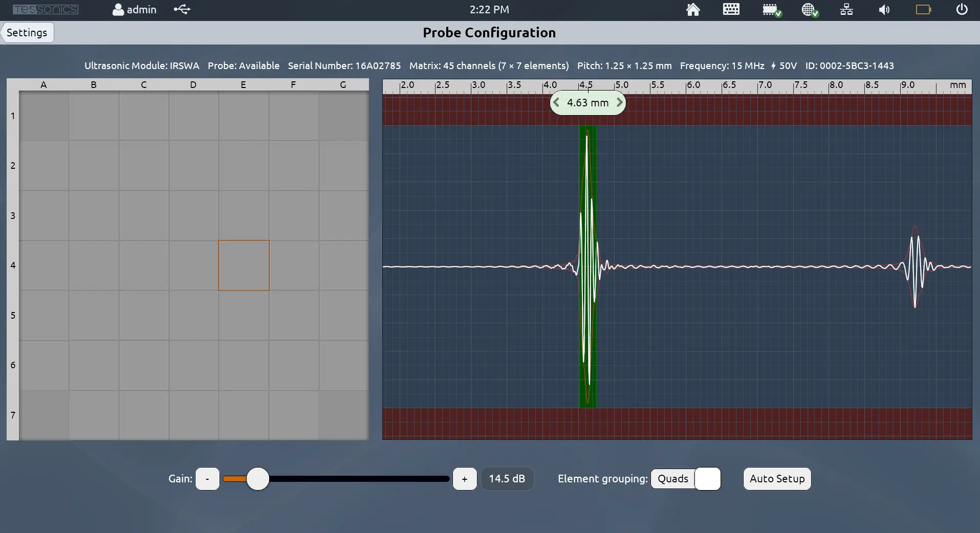Go to the Home screen icon
This screenshot has height=533, width=980.
tap(693, 10)
